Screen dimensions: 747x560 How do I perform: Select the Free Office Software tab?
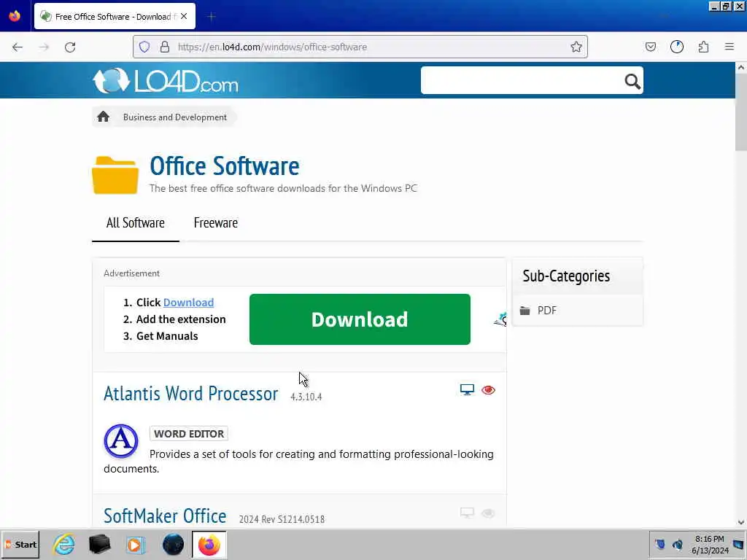tap(115, 16)
